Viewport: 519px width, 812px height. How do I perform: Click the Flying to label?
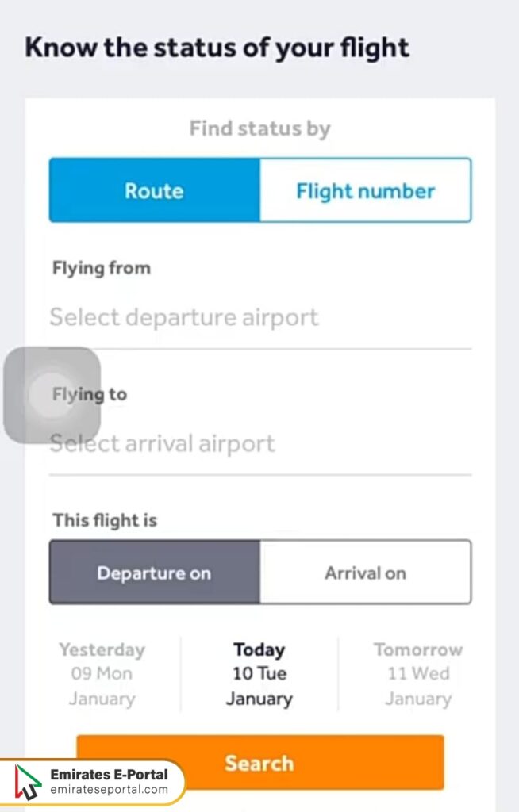(x=89, y=394)
